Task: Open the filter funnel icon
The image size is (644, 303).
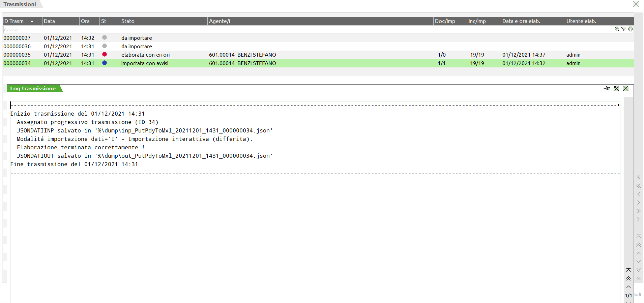Action: (623, 29)
